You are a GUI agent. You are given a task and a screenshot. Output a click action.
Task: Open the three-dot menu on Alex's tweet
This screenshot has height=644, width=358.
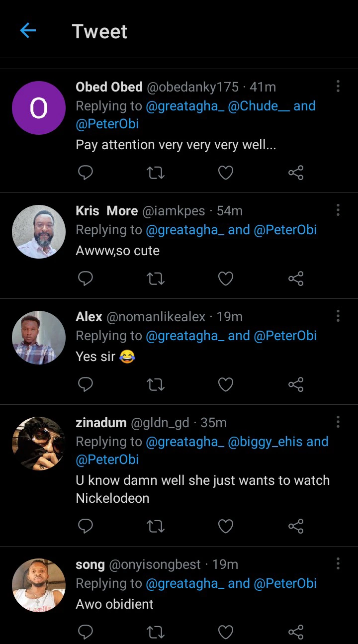coord(338,316)
